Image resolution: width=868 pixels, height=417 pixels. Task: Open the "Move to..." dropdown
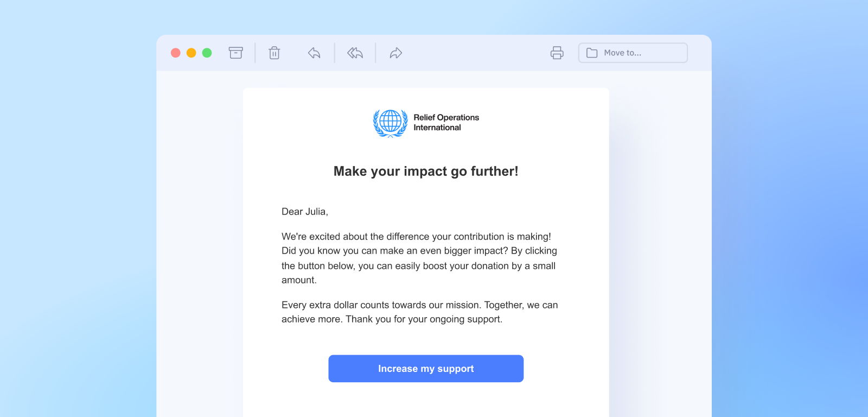pos(633,53)
